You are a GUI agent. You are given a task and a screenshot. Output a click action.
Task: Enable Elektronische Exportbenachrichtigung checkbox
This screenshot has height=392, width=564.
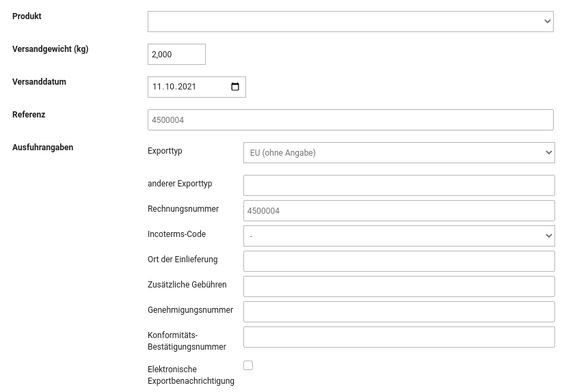tap(248, 365)
